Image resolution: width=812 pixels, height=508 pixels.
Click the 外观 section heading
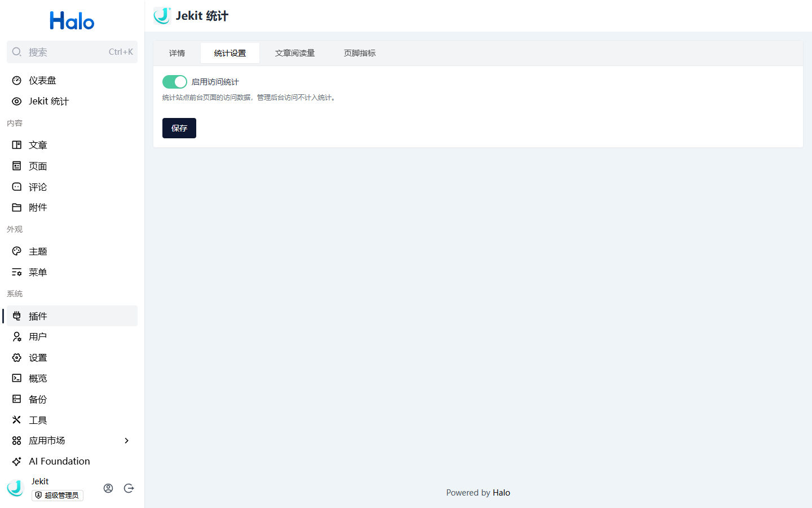15,229
